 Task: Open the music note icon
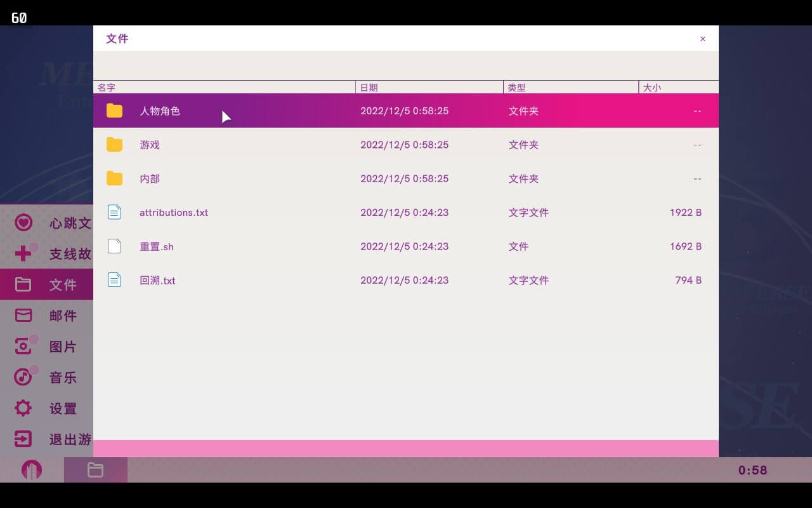(23, 377)
